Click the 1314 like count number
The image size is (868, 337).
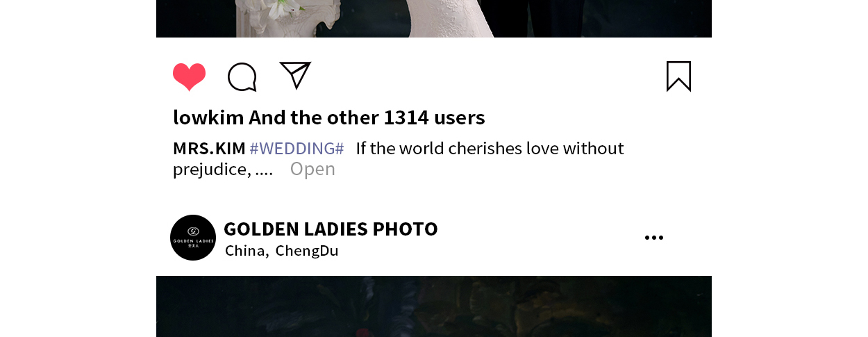point(406,117)
